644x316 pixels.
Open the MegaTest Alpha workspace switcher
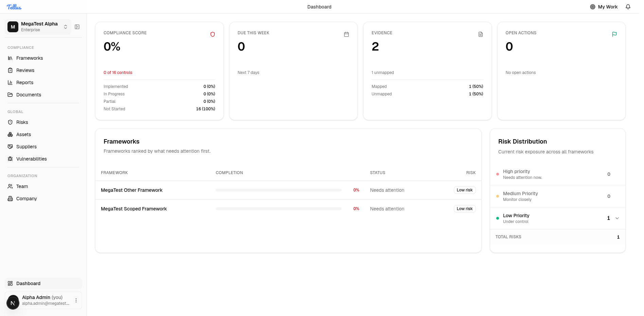[38, 27]
